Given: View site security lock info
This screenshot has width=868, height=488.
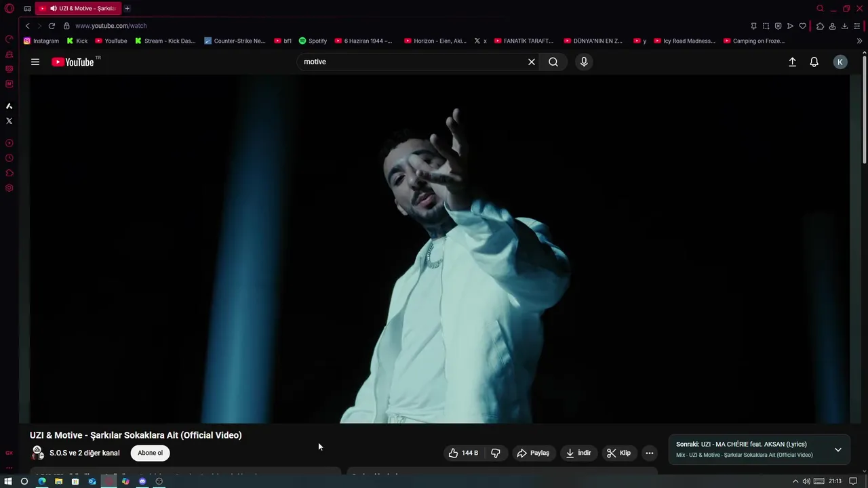Looking at the screenshot, I should [x=66, y=26].
